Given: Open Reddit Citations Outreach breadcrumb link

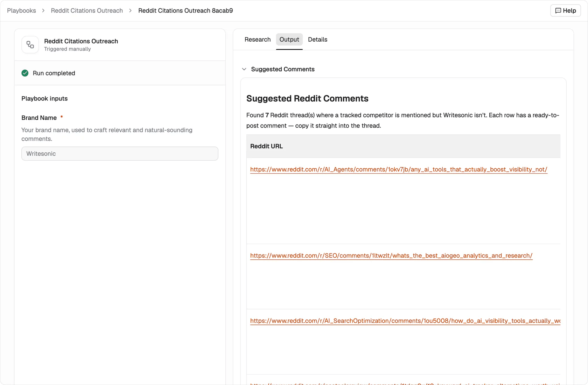Looking at the screenshot, I should 87,10.
